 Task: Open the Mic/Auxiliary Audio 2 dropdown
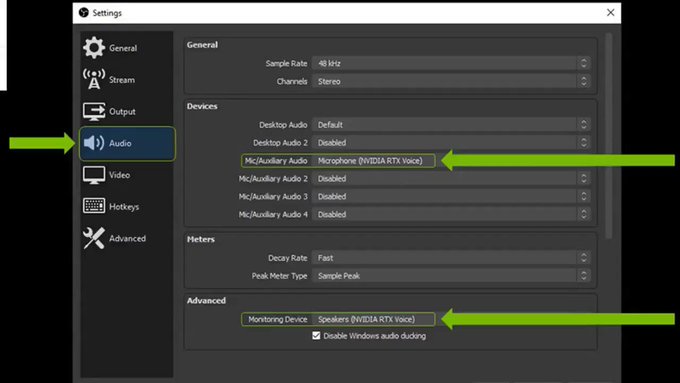coord(451,178)
